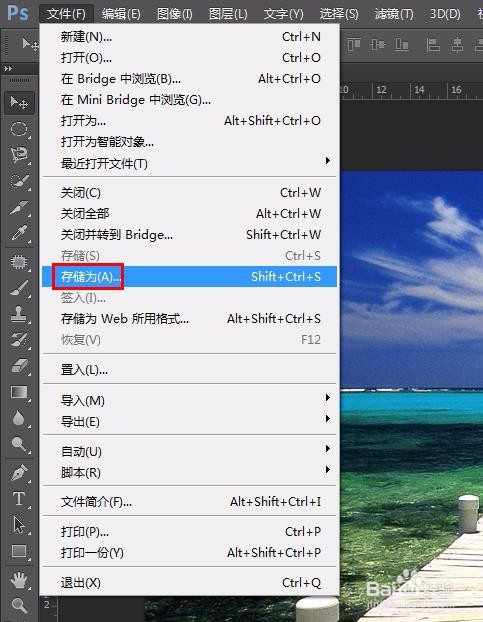Select the Horizontal Type tool
This screenshot has width=483, height=622.
click(x=19, y=499)
